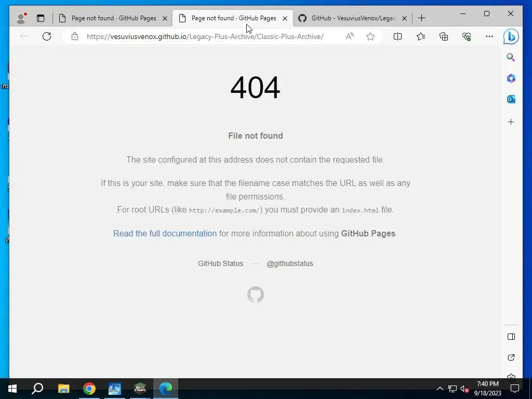Open taskbar search magnifier
532x399 pixels.
coord(37,389)
